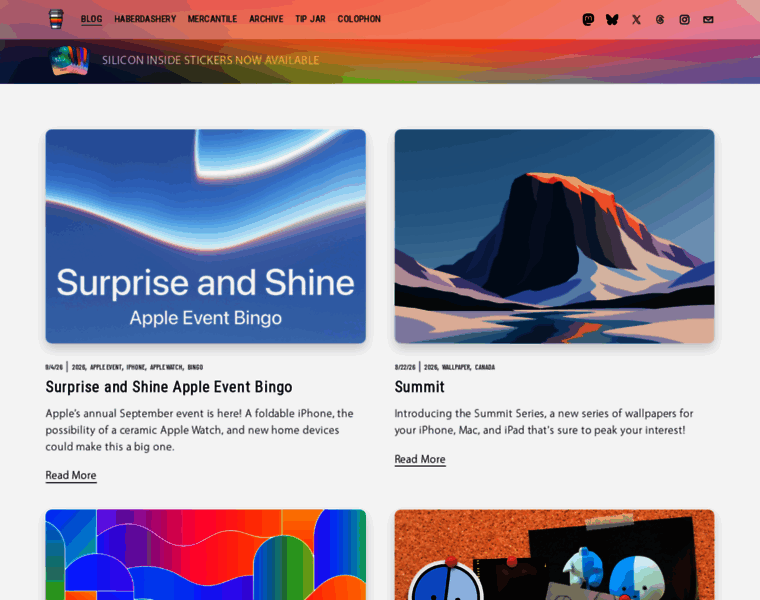Open the Haberdashery nav item
Screen dimensions: 760x600
[x=145, y=19]
